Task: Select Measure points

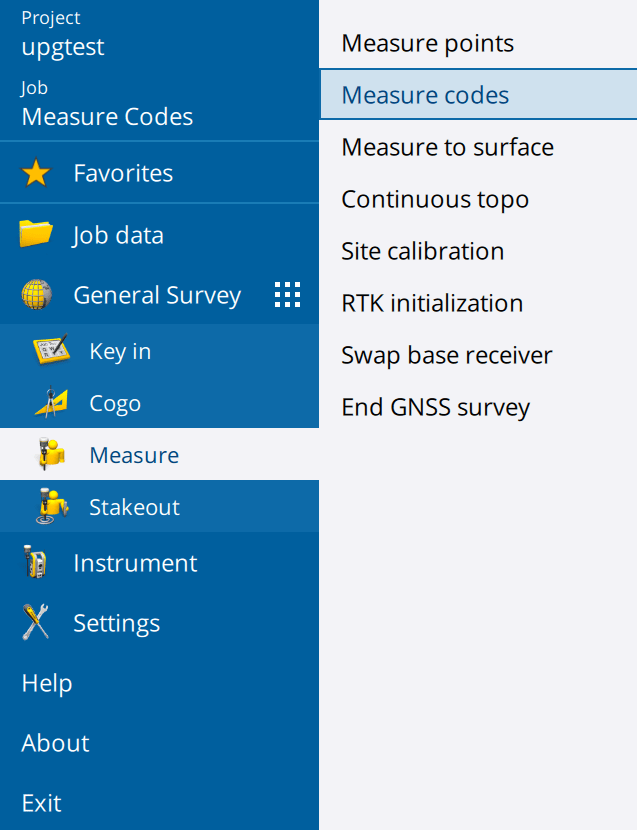Action: click(428, 43)
